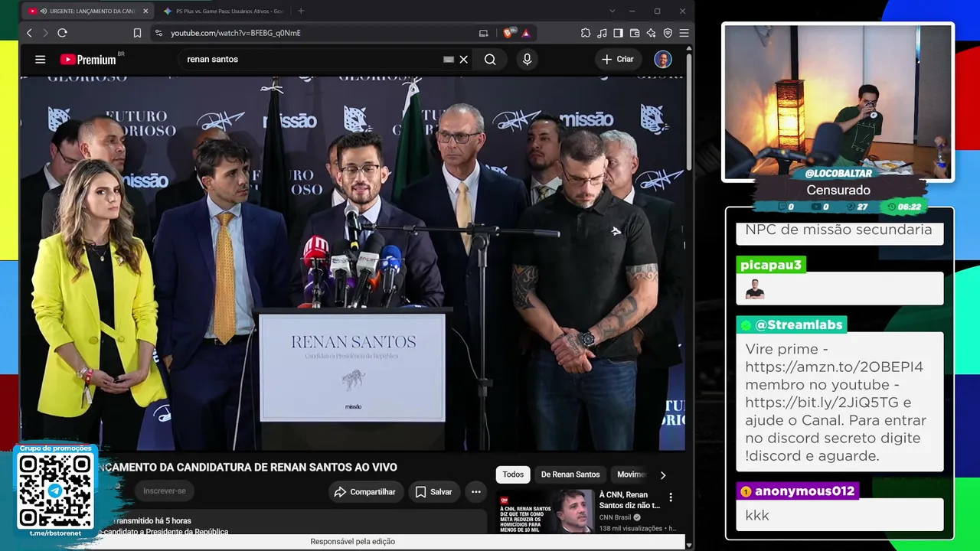Click the YouTube search magnifier button
The height and width of the screenshot is (551, 980).
[490, 59]
